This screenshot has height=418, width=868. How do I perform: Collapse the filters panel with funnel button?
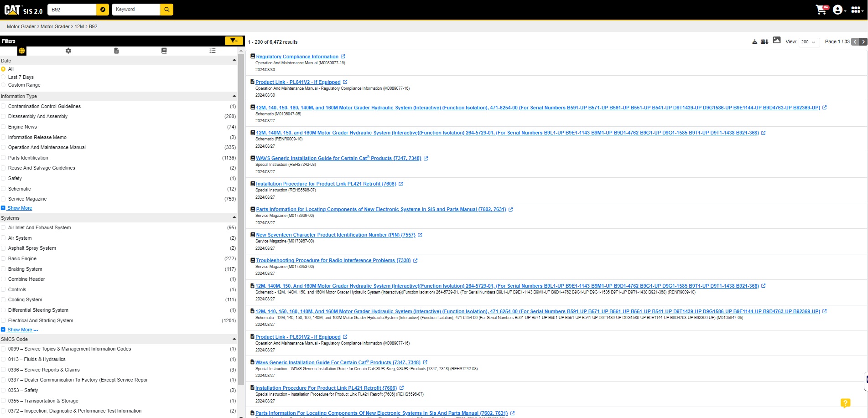[234, 41]
